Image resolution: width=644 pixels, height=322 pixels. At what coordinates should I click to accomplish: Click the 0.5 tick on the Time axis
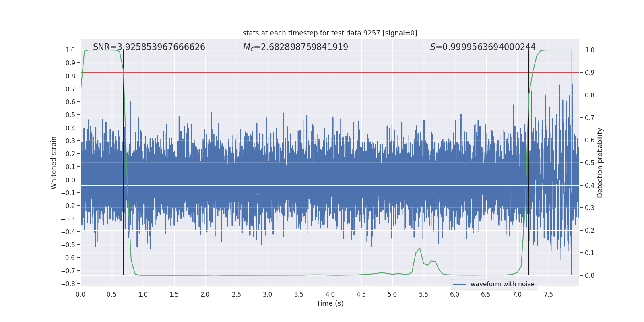click(111, 294)
